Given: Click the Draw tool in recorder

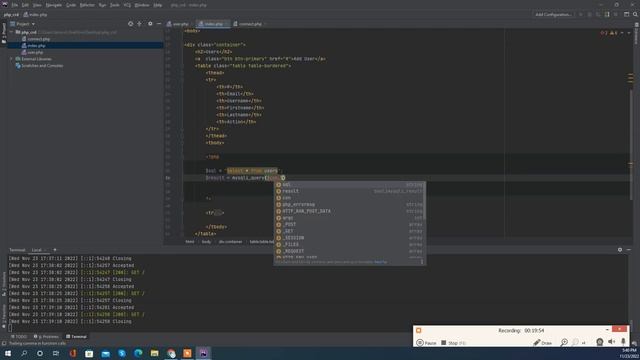Looking at the screenshot, I should tap(542, 343).
